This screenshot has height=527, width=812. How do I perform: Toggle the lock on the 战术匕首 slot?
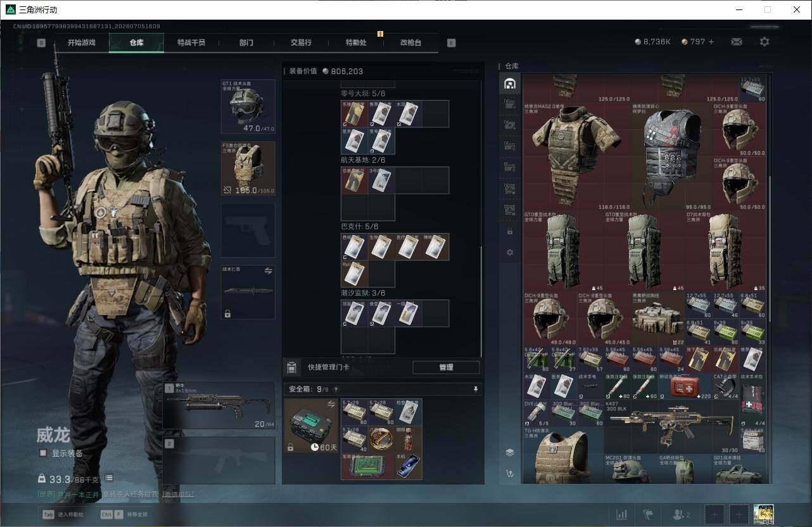(x=227, y=314)
